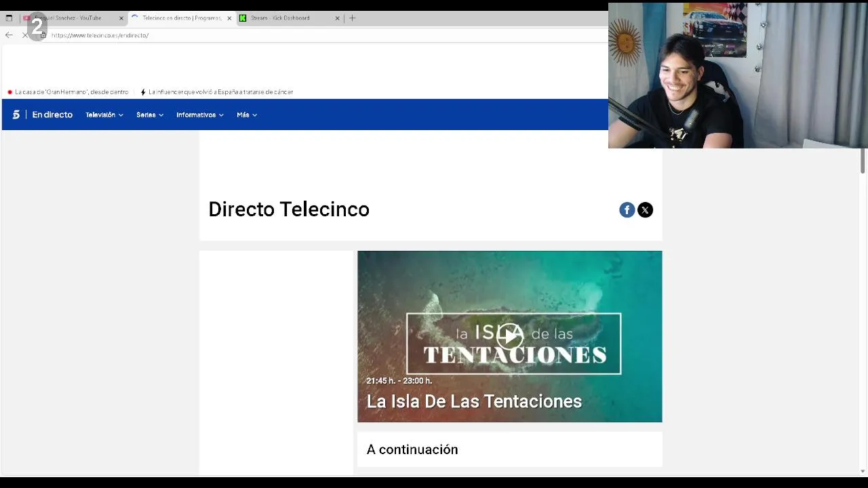Click the vertical page scrollbar thumb
868x488 pixels.
[863, 161]
